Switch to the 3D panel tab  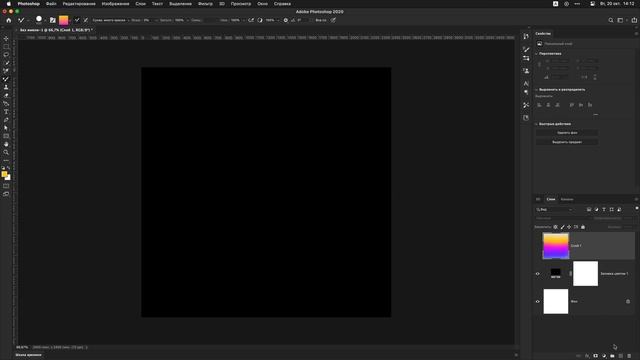tap(538, 199)
